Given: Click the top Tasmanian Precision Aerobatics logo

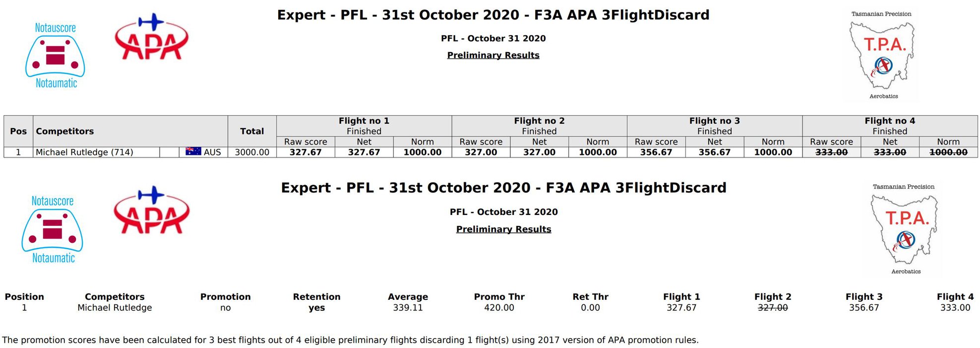Looking at the screenshot, I should click(x=882, y=56).
